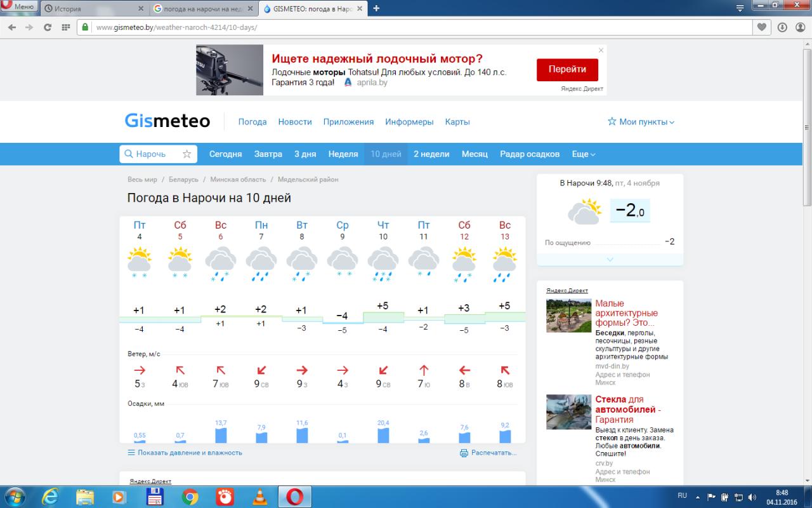Click the Gismeteo logo
The image size is (812, 508).
(167, 121)
